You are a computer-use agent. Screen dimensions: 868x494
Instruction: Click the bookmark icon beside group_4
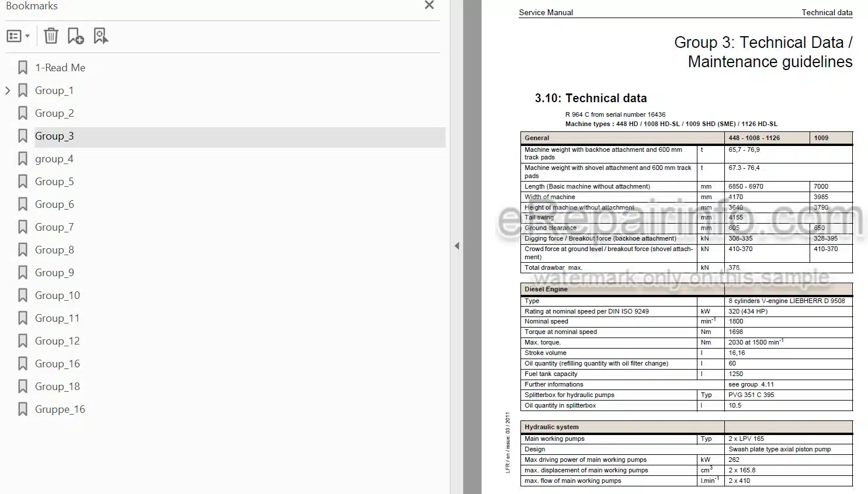(23, 159)
